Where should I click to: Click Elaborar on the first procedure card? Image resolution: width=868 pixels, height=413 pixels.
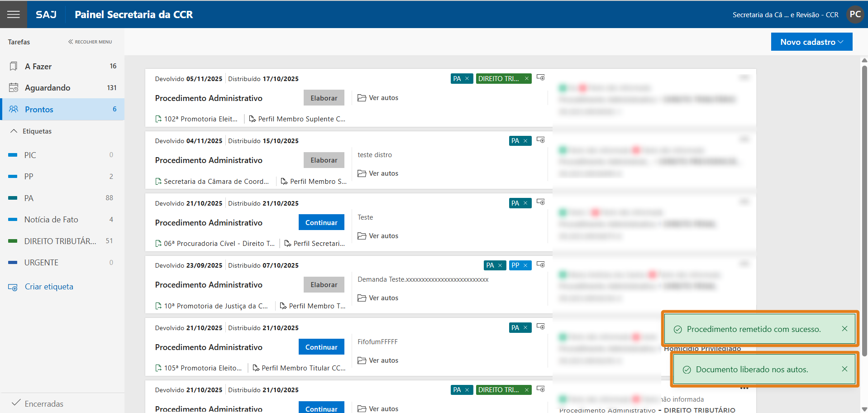pos(324,98)
